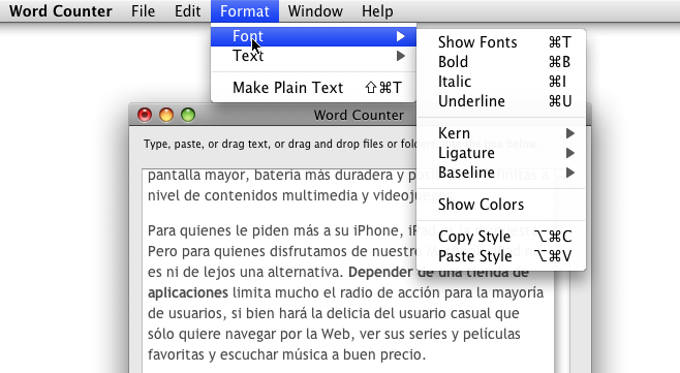The image size is (680, 373).
Task: Expand the Text submenu
Action: pos(313,56)
